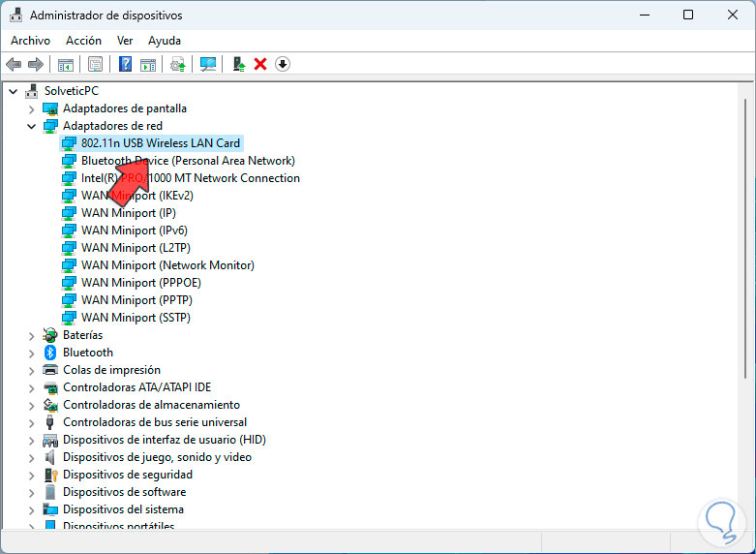The height and width of the screenshot is (554, 756).
Task: Click the blue Help question mark icon
Action: pyautogui.click(x=126, y=64)
